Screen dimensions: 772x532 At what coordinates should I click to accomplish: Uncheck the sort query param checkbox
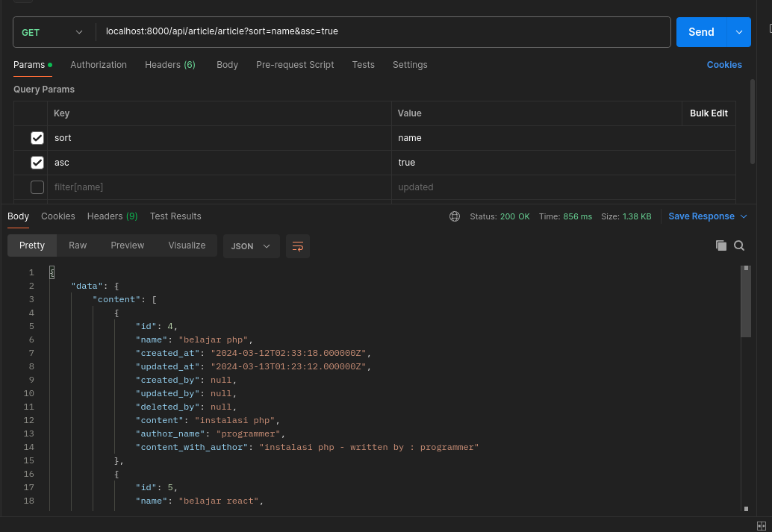pos(37,138)
